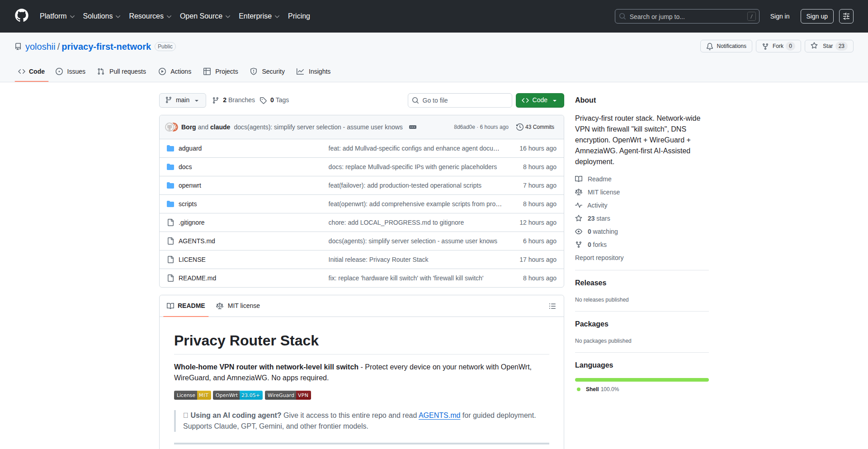Open the Releases heading link
Image resolution: width=868 pixels, height=449 pixels.
(590, 283)
